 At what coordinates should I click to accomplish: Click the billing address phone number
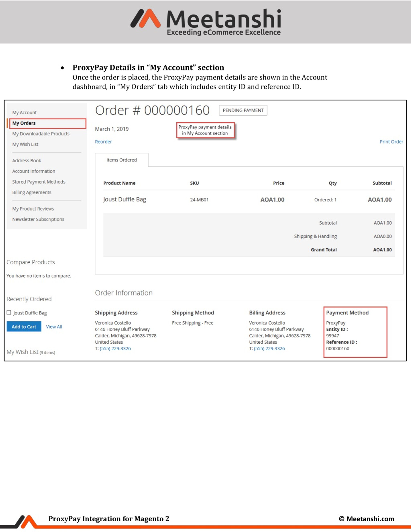click(269, 349)
